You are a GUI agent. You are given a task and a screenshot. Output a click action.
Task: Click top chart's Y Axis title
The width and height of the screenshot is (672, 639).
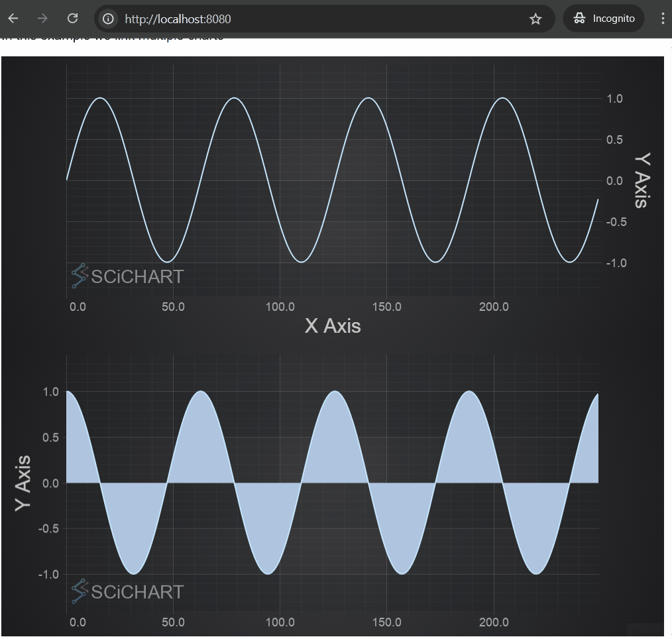642,180
